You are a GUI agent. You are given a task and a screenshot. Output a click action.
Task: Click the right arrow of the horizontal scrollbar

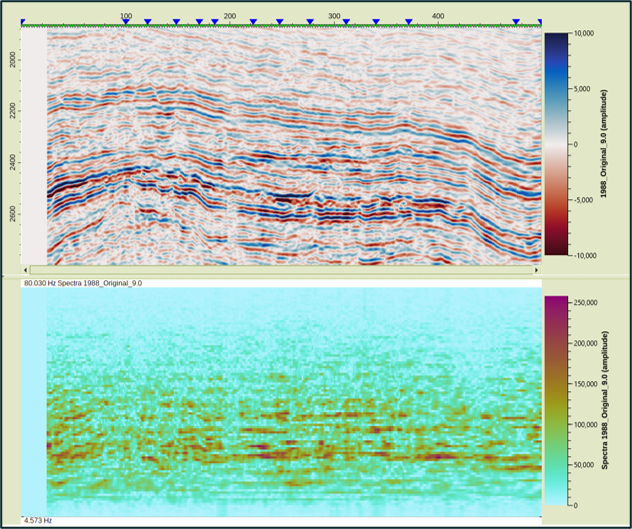[x=537, y=270]
